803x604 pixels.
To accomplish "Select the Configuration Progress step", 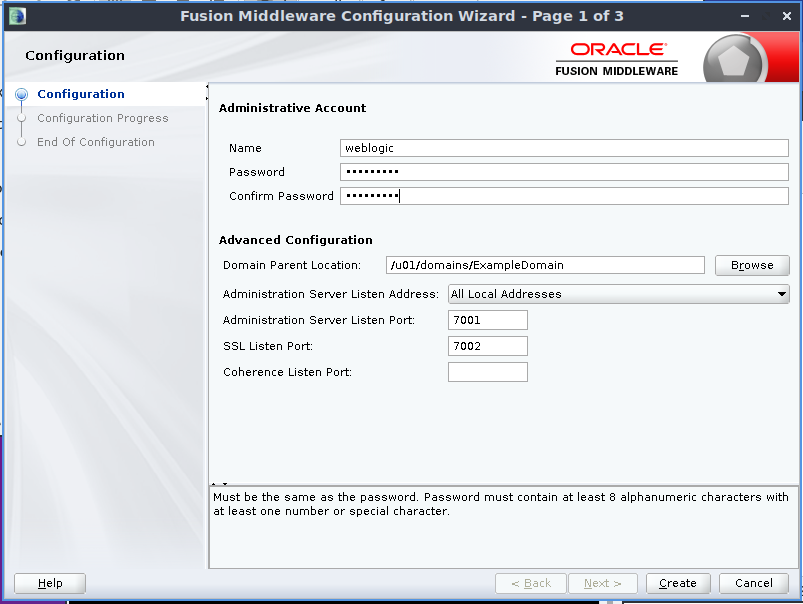I will pyautogui.click(x=102, y=118).
